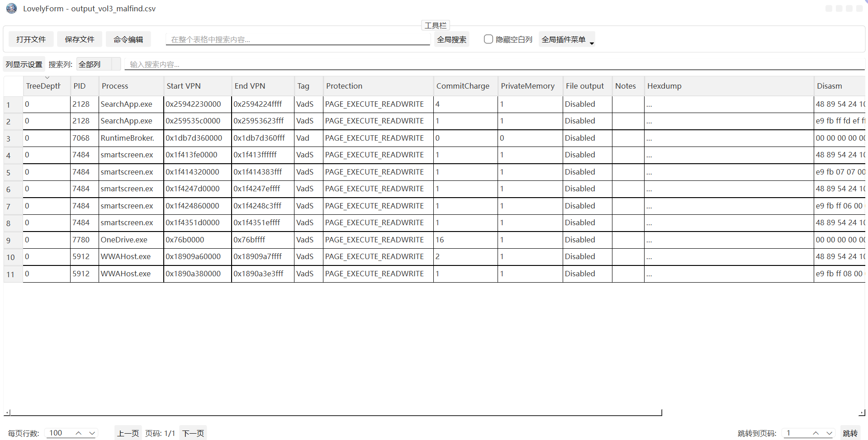Run 全局搜索 global search
This screenshot has width=868, height=440.
pos(451,39)
